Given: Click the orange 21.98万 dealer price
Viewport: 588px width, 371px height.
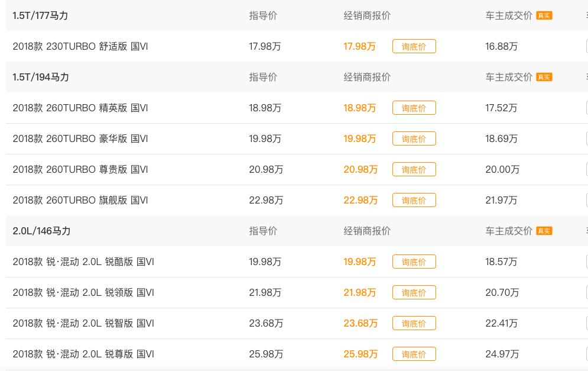Looking at the screenshot, I should (x=360, y=292).
